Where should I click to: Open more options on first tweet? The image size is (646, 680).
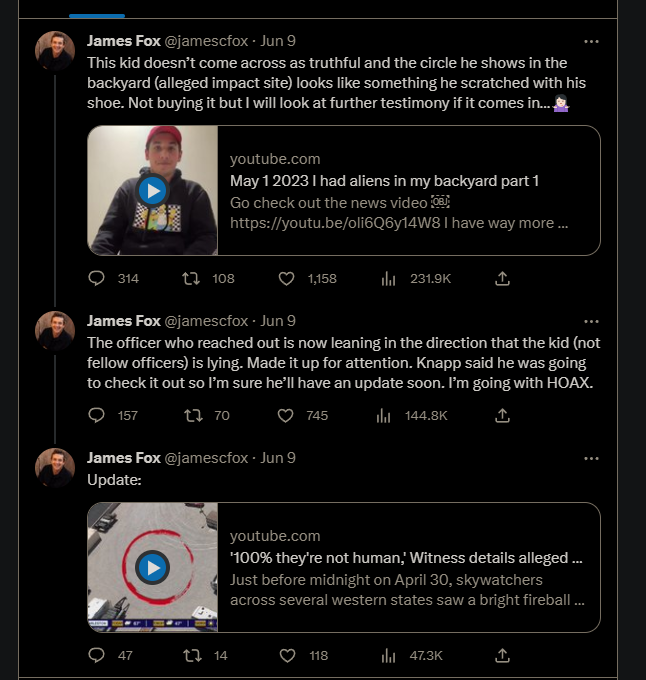591,42
